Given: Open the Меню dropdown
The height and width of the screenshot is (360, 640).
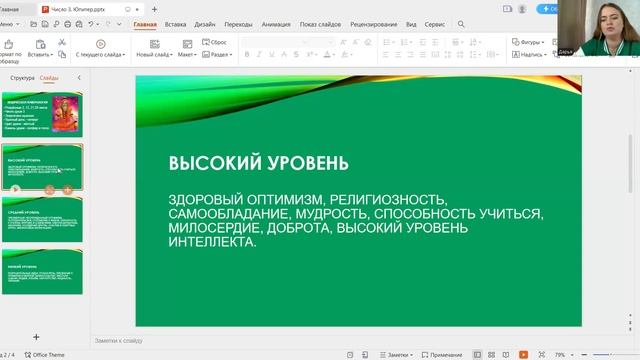Looking at the screenshot, I should tap(9, 24).
